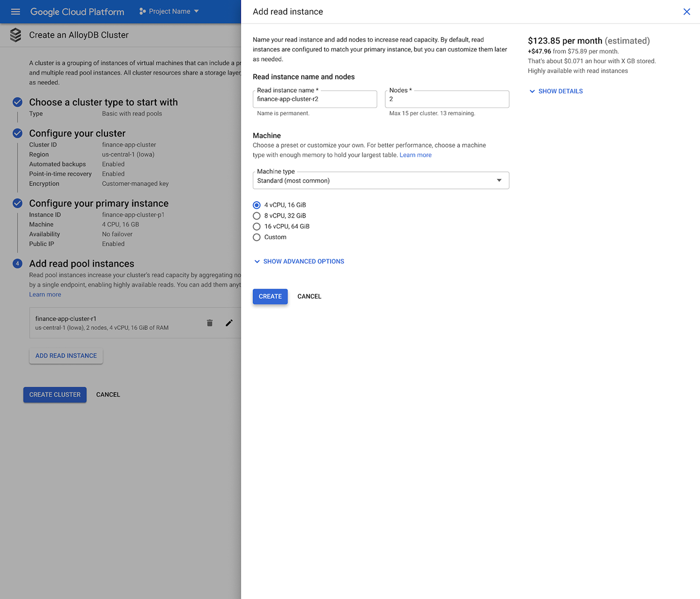The image size is (700, 599).
Task: Click the checkmark beside Configure your primary instance
Action: coord(17,203)
